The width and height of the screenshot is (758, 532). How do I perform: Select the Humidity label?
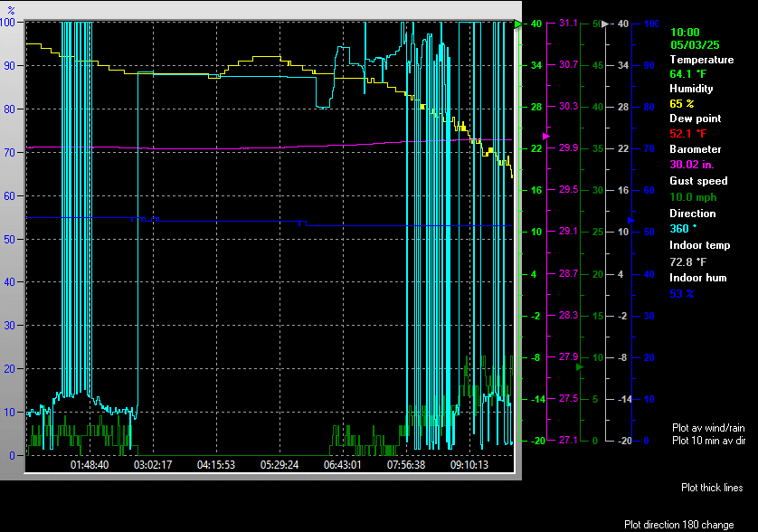pos(691,89)
